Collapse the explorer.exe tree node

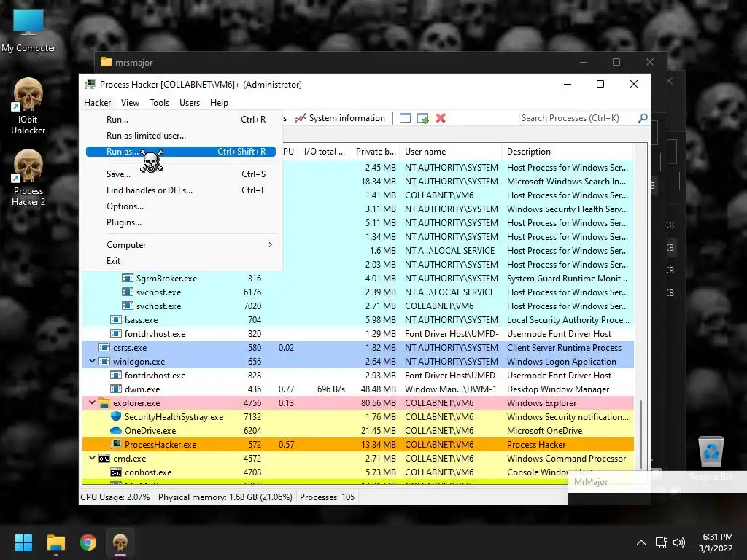click(93, 402)
